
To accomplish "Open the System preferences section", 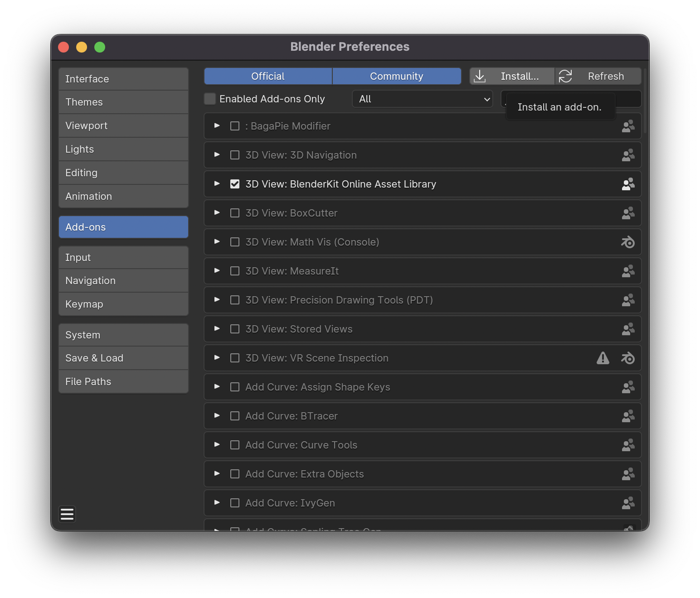I will (123, 335).
